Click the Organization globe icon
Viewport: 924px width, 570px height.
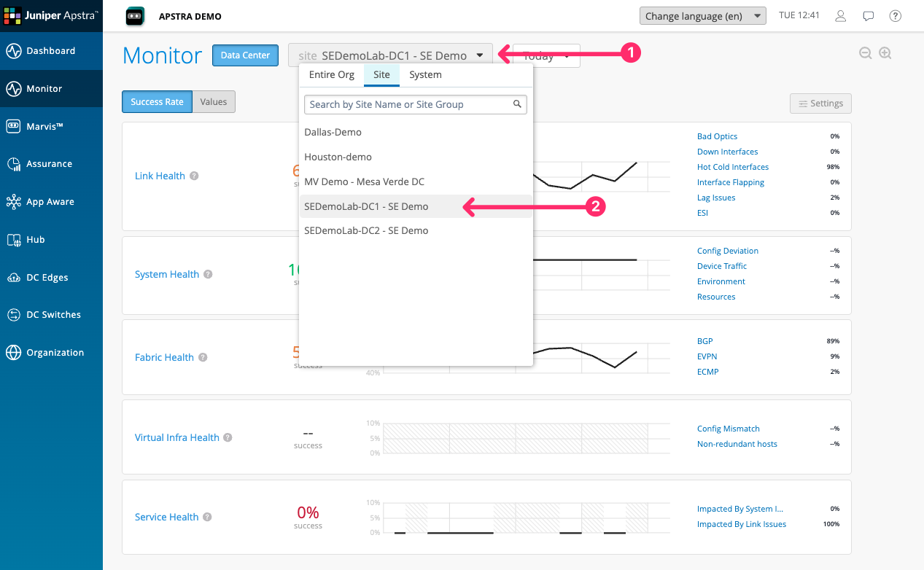(14, 353)
